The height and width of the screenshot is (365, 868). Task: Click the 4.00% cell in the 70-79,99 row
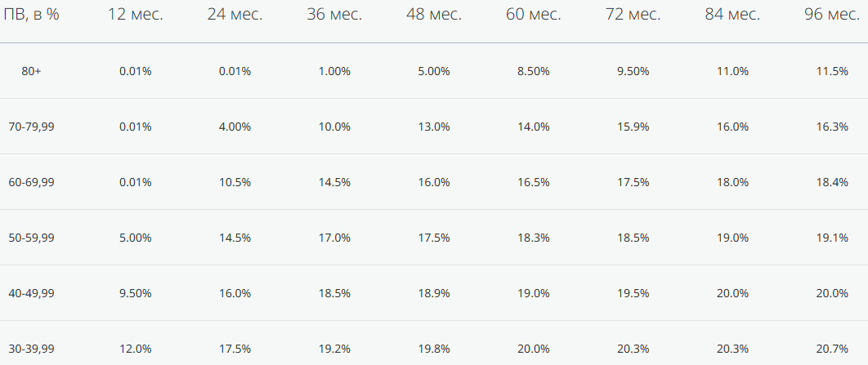point(235,127)
